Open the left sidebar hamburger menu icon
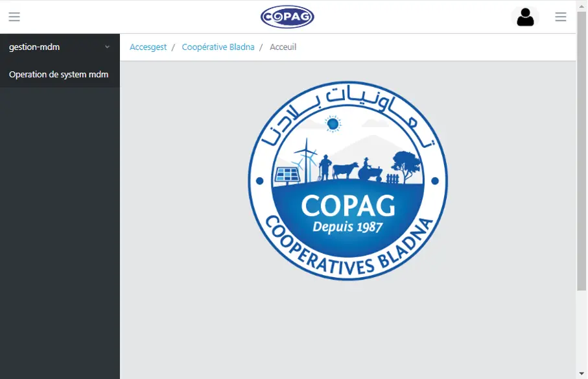 pos(14,17)
